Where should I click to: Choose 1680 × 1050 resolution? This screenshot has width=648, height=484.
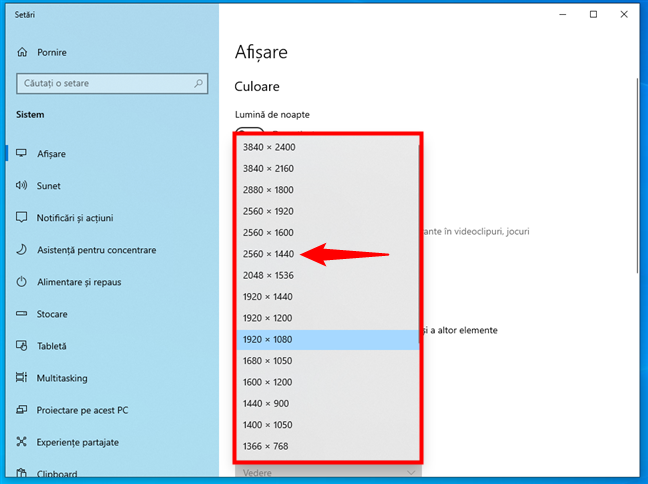click(x=327, y=361)
